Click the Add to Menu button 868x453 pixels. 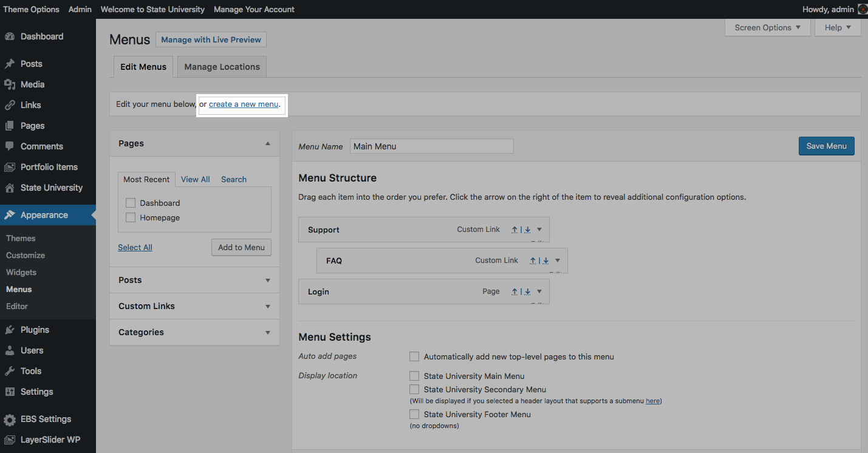tap(242, 247)
